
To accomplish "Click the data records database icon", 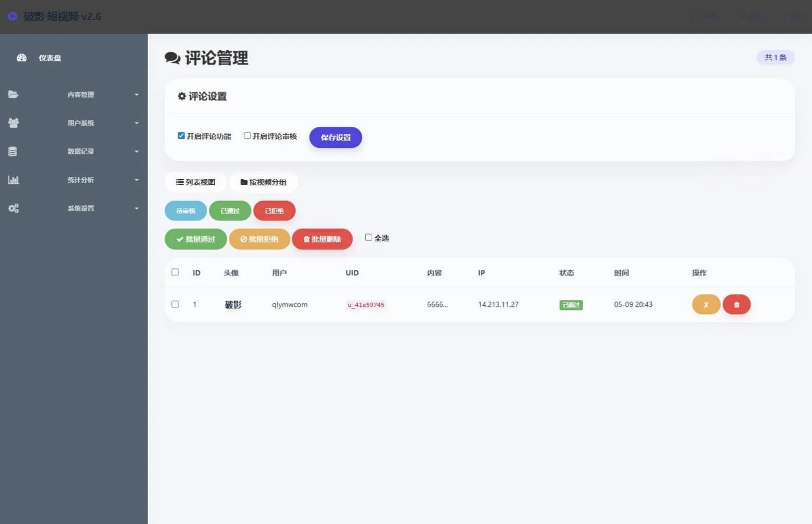I will [13, 152].
